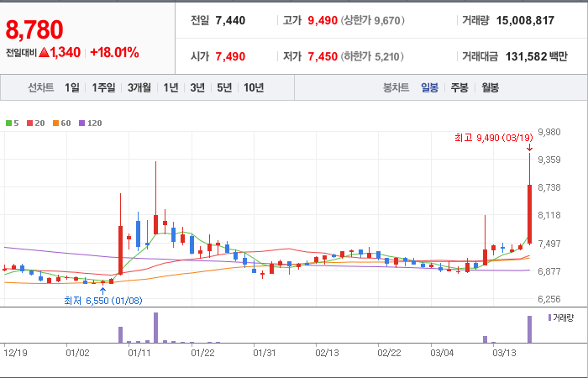This screenshot has width=588, height=378.
Task: Click the 고가 value 9,490
Action: point(323,20)
